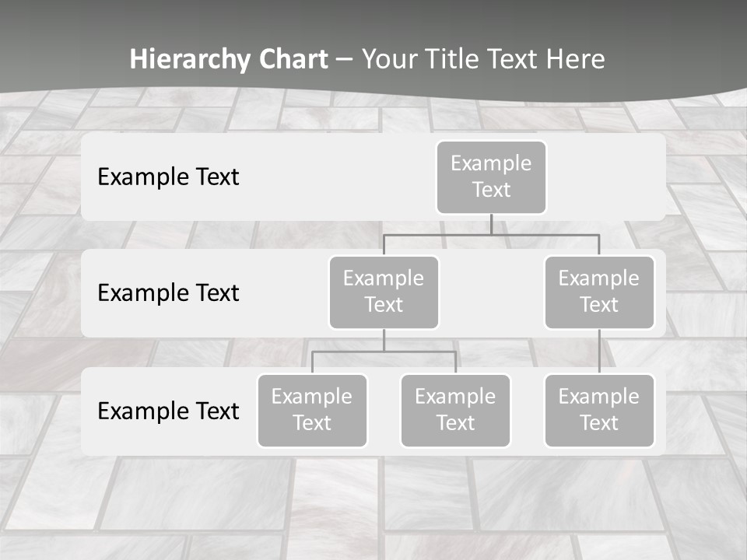Click the connector joining second and third levels
The height and width of the screenshot is (560, 747).
tap(384, 342)
